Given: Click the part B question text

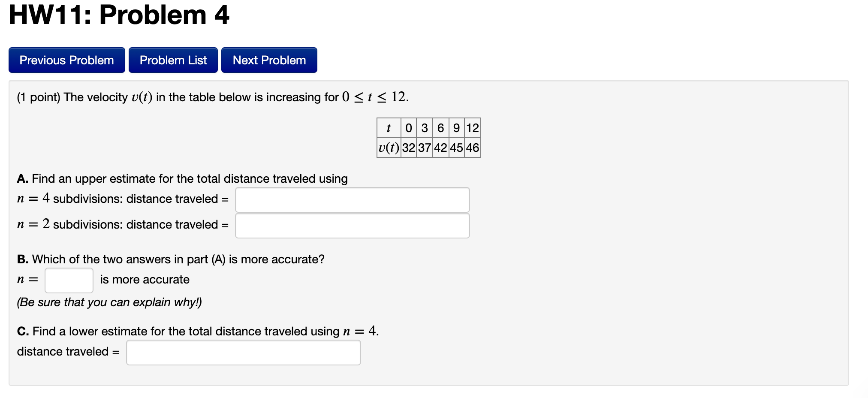Looking at the screenshot, I should (171, 259).
